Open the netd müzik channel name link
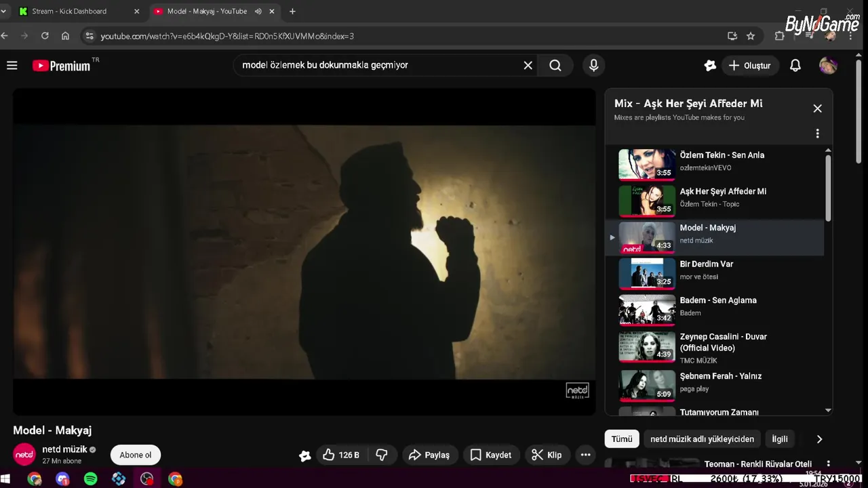 coord(64,449)
